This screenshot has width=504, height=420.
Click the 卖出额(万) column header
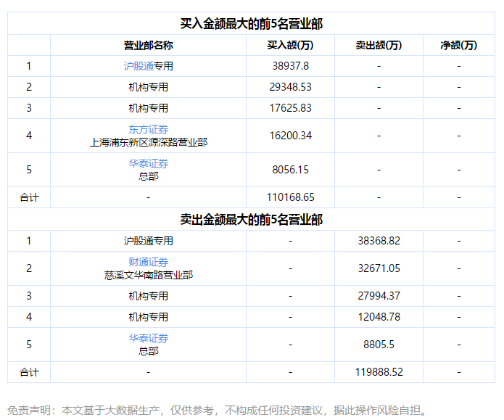[x=379, y=45]
